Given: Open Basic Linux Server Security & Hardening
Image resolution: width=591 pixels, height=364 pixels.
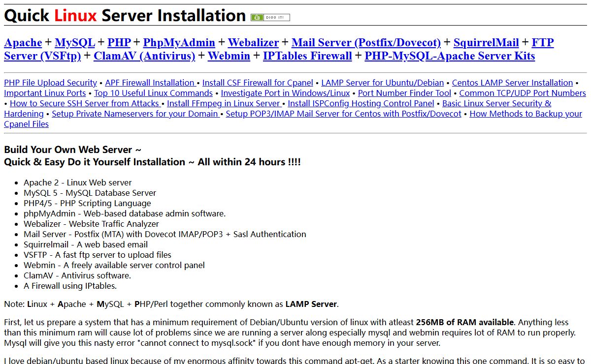Looking at the screenshot, I should 496,103.
